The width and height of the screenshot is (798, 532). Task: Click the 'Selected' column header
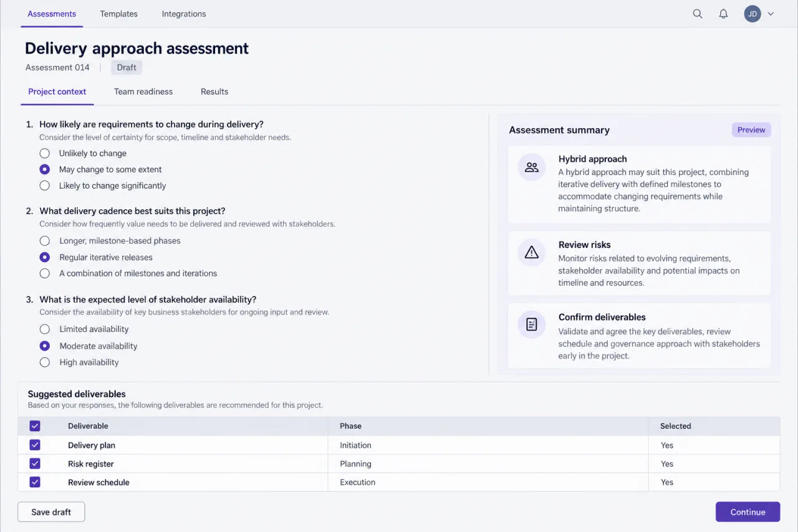[x=676, y=426]
